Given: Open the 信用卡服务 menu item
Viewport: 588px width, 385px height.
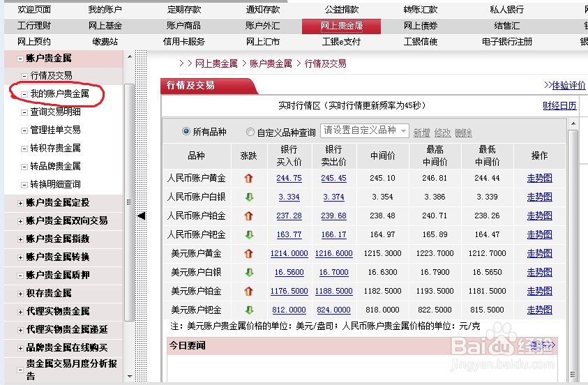Looking at the screenshot, I should click(x=183, y=42).
